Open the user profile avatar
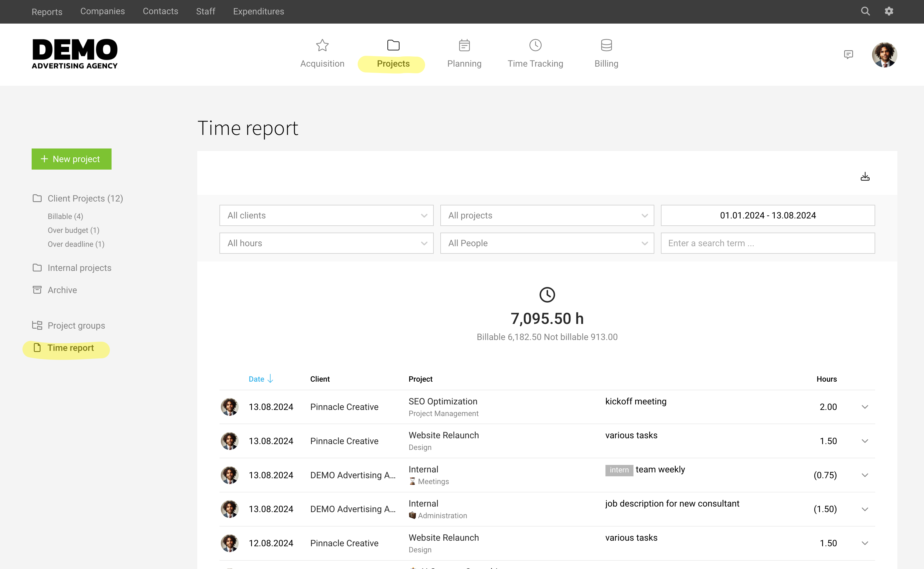This screenshot has height=569, width=924. (x=885, y=55)
